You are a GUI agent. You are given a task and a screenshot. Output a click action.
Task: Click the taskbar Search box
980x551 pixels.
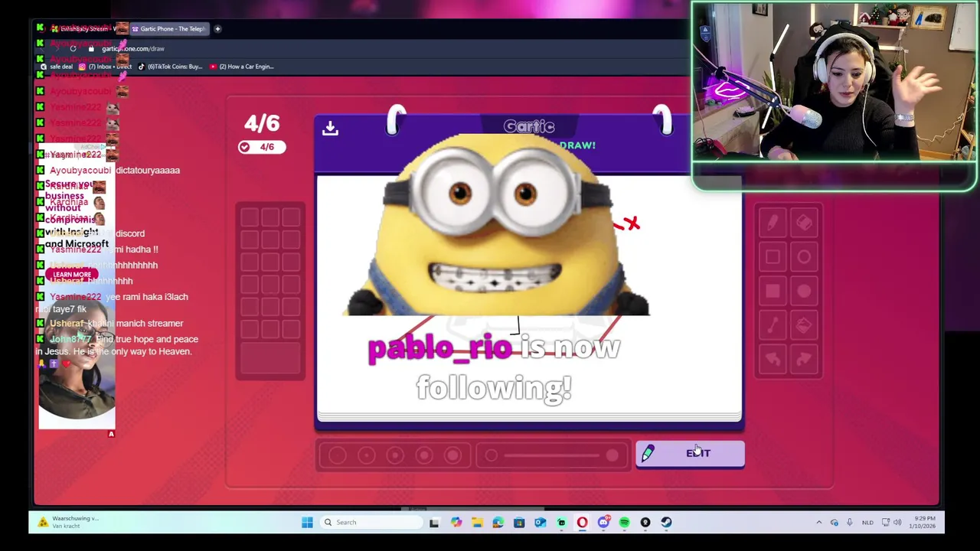pos(371,522)
